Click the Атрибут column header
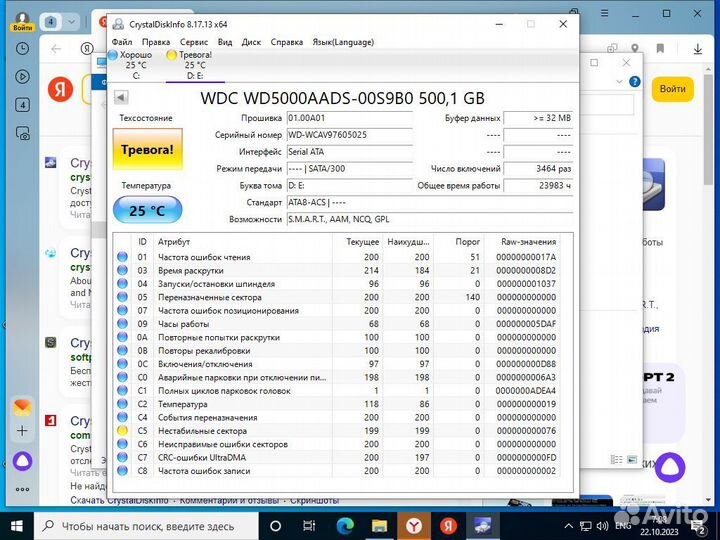 (x=243, y=242)
